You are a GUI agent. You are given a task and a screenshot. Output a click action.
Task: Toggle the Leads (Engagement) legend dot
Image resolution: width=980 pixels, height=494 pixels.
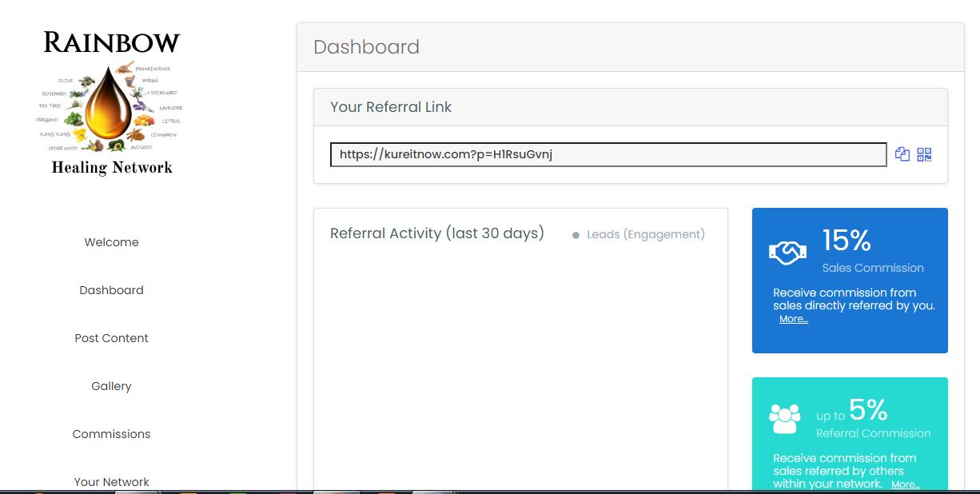coord(576,235)
